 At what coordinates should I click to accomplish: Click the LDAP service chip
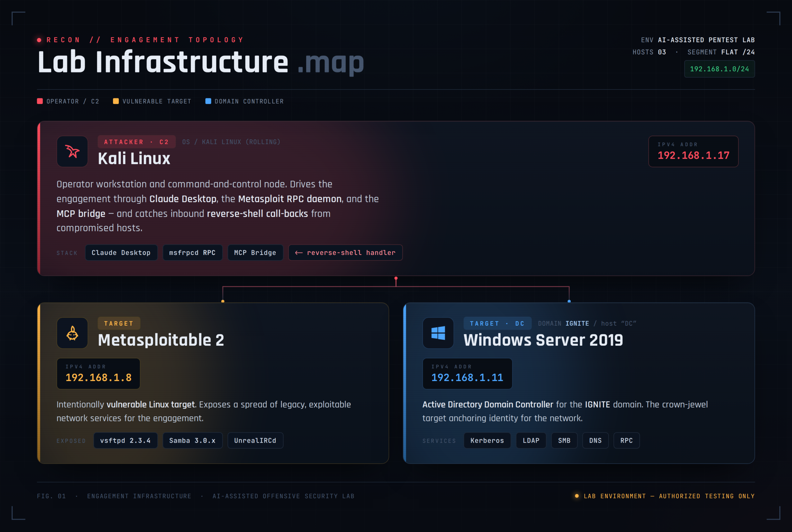click(x=531, y=440)
